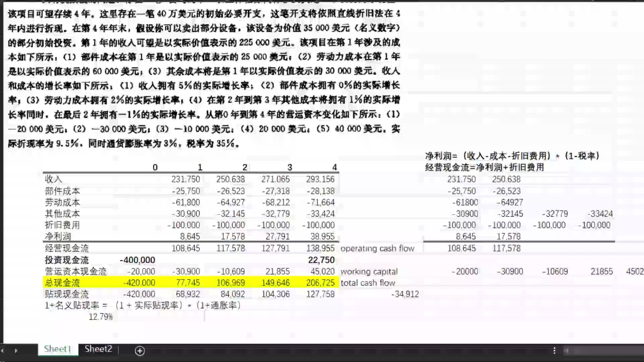Image resolution: width=644 pixels, height=362 pixels.
Task: Select the 折旧费用 row label cell
Action: point(62,225)
